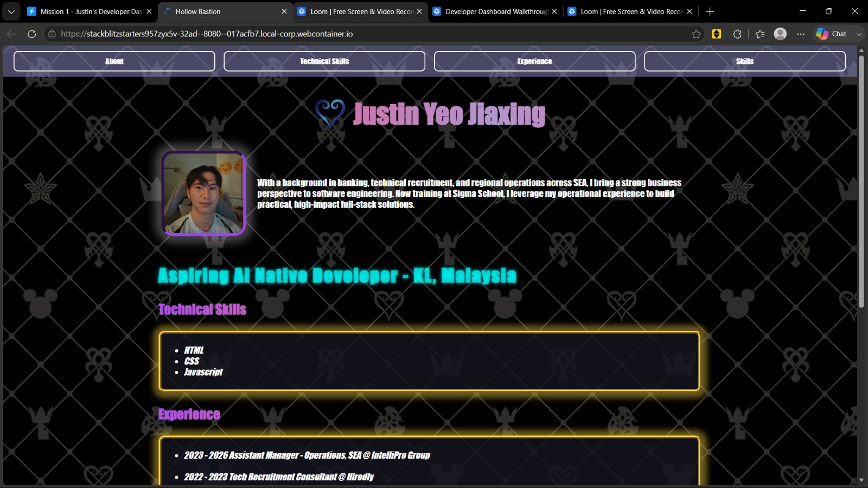Select the IntelliPro Group experience entry
Viewport: 868px width, 488px height.
(x=307, y=455)
